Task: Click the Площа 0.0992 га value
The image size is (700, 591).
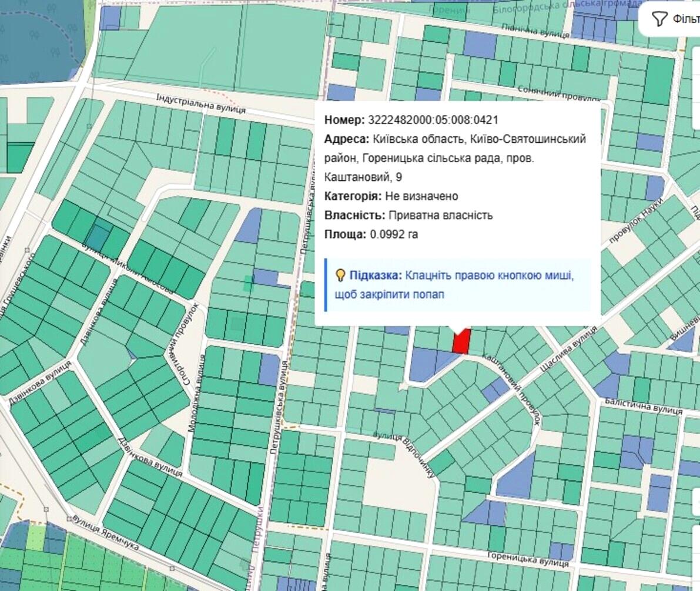Action: [393, 234]
